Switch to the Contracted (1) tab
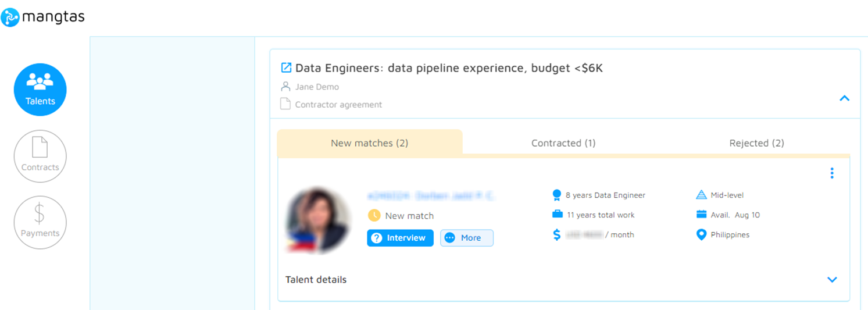This screenshot has height=310, width=868. [x=563, y=143]
